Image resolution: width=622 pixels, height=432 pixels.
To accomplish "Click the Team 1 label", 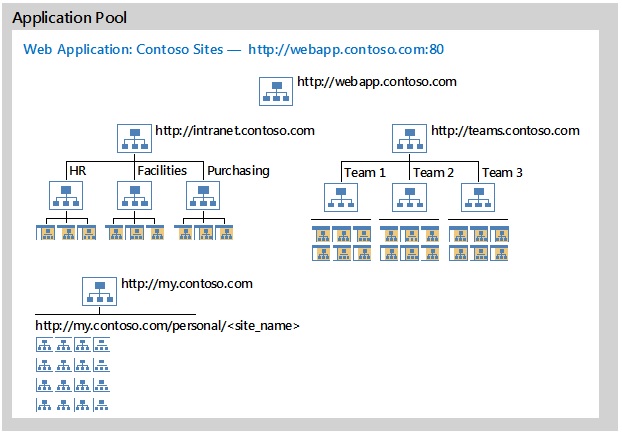I will (365, 173).
